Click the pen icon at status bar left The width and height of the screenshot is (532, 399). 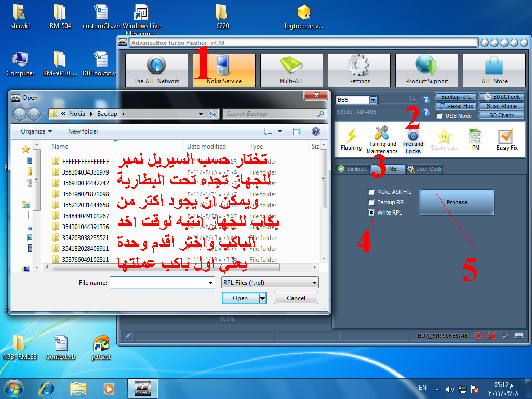pyautogui.click(x=128, y=336)
